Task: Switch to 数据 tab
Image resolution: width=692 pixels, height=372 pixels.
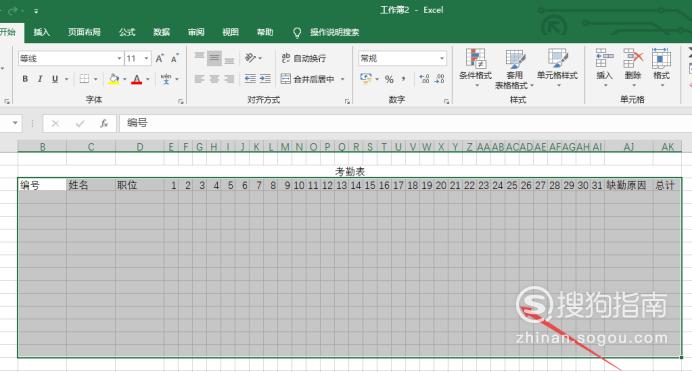Action: tap(162, 32)
